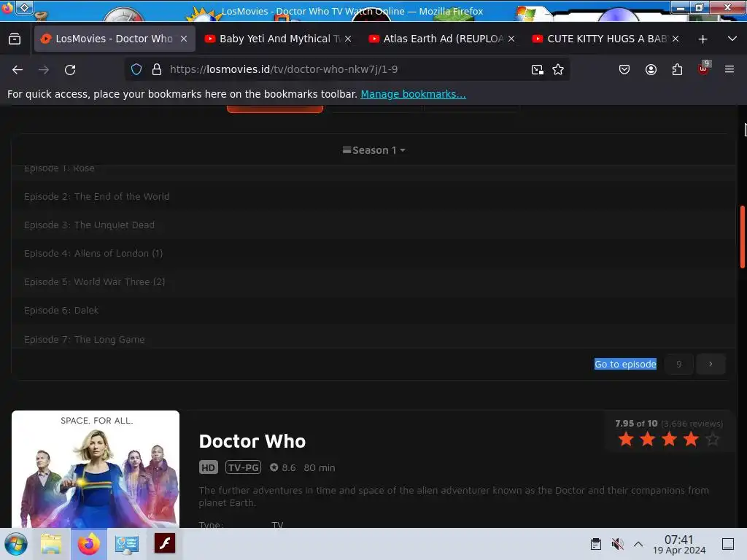The width and height of the screenshot is (747, 560).
Task: Rate five stars
Action: click(x=712, y=439)
